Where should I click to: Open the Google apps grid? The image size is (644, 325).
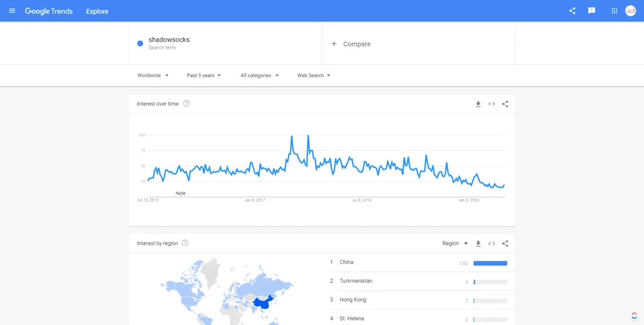(x=614, y=11)
